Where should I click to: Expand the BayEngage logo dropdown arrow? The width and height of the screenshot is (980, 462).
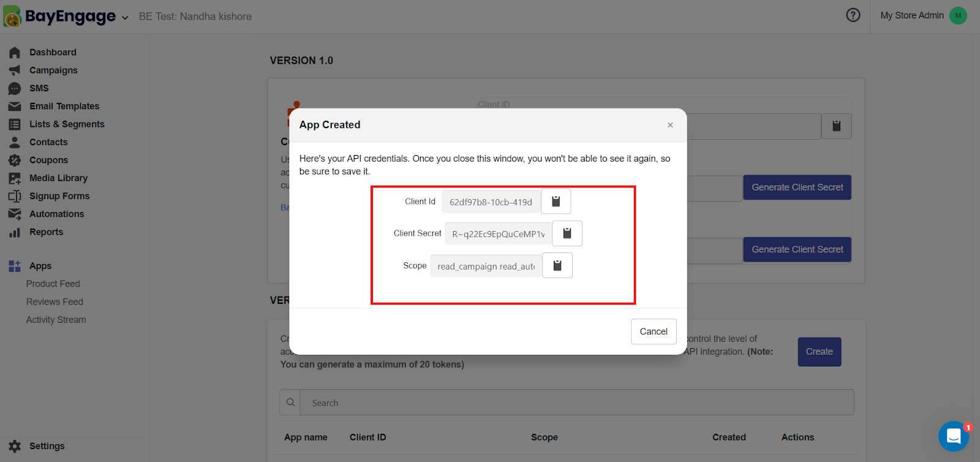[x=125, y=18]
